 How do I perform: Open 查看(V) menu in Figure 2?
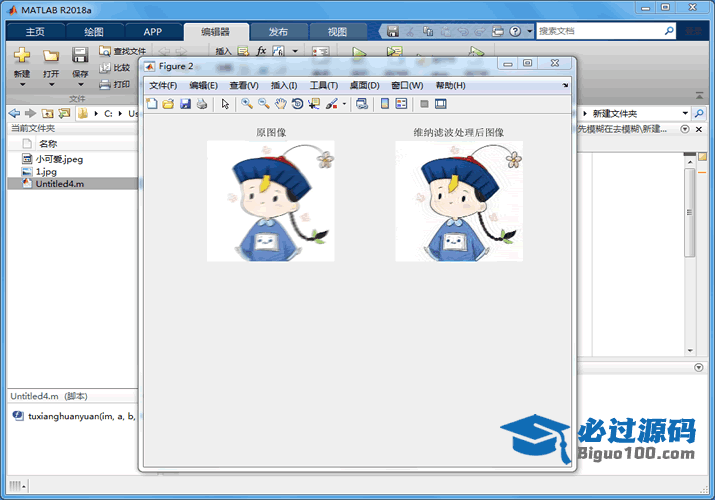coord(244,86)
